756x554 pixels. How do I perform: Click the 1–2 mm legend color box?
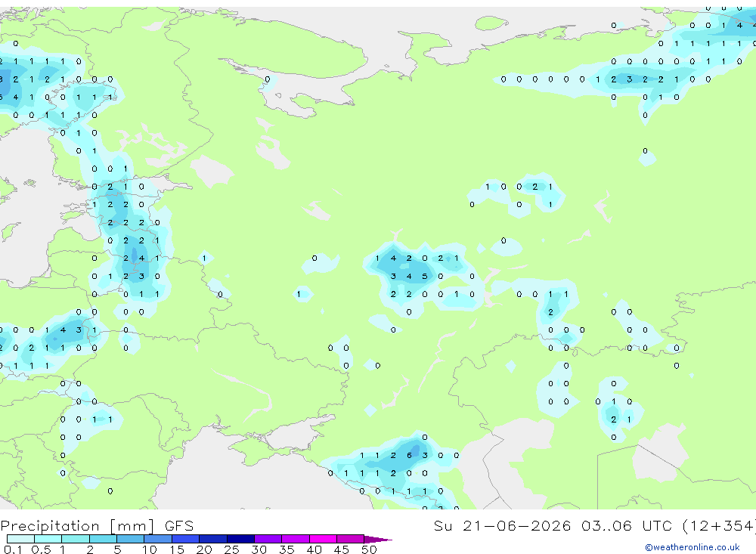pos(76,539)
